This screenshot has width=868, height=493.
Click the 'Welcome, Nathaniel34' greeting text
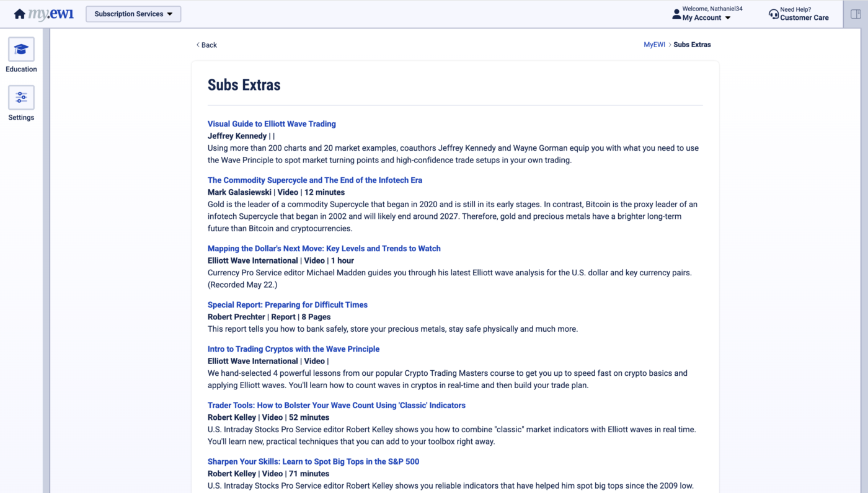coord(712,9)
